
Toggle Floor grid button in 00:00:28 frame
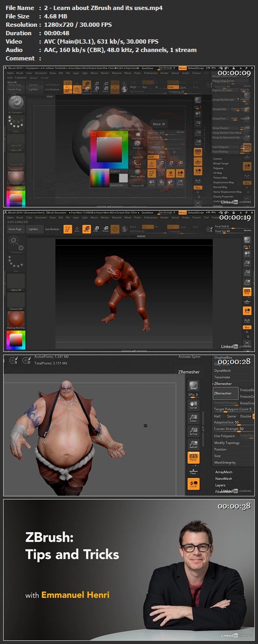[193, 471]
